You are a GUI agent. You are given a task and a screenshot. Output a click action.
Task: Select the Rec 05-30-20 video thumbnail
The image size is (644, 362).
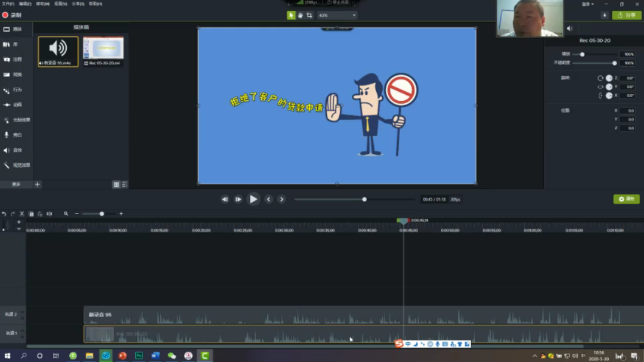(103, 51)
